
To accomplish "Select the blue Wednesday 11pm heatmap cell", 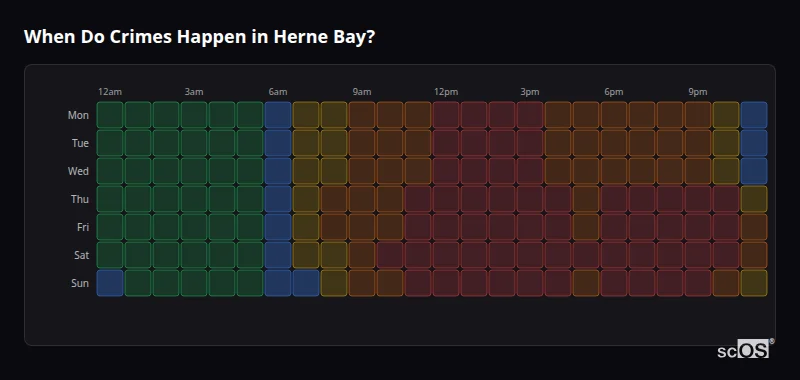I will coord(754,171).
